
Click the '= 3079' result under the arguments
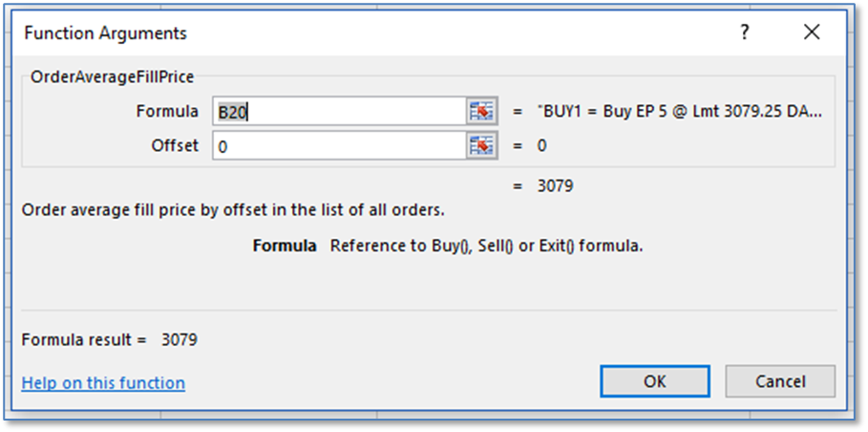[x=545, y=185]
